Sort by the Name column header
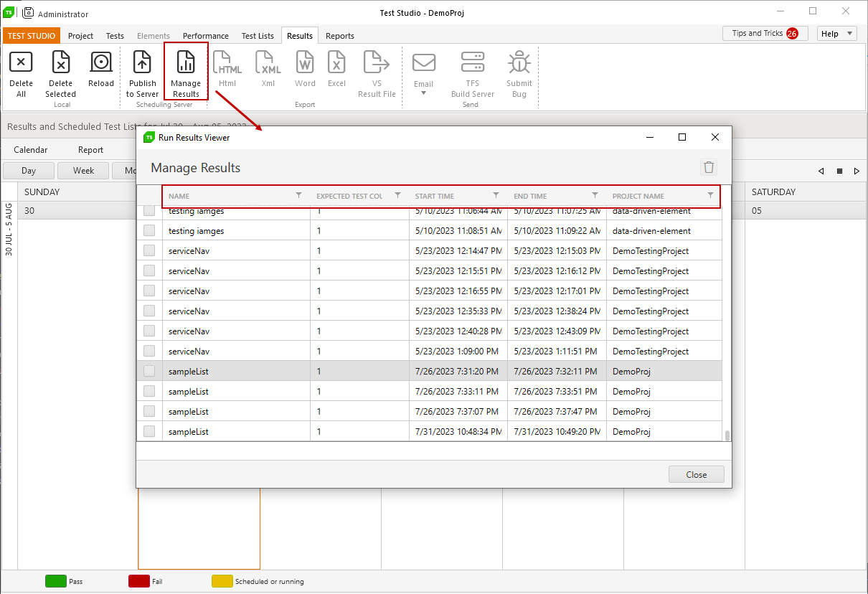The height and width of the screenshot is (594, 868). [179, 196]
